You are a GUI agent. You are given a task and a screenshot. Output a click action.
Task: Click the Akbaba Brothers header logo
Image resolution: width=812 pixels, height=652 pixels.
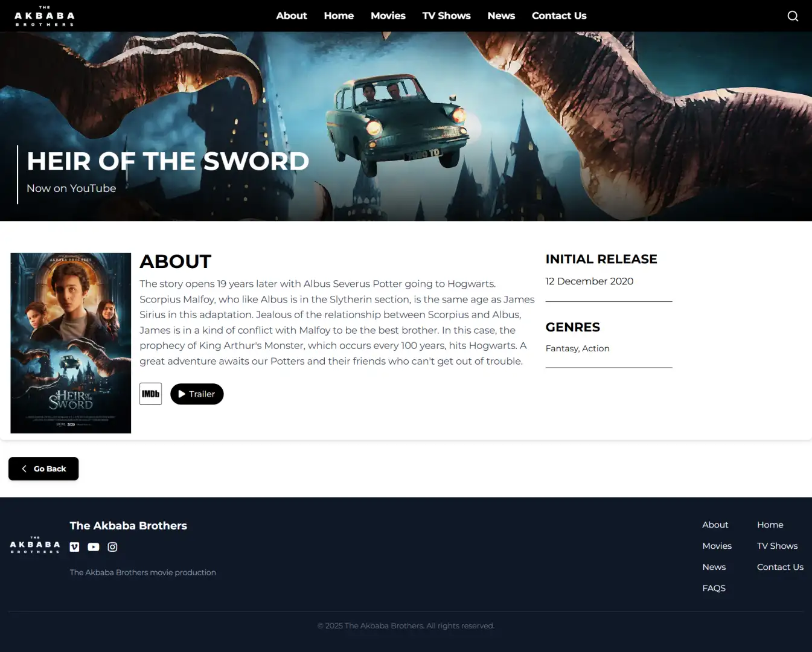point(45,16)
